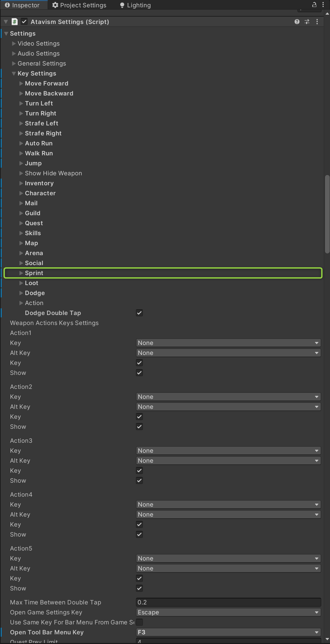
Task: Click the Max Time Between Double Tap field
Action: tap(228, 602)
